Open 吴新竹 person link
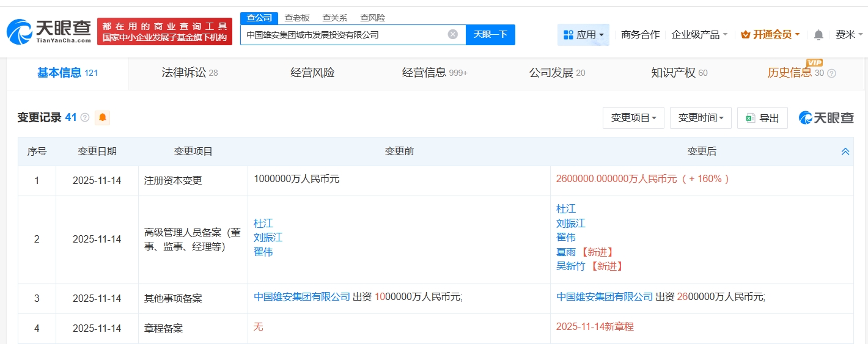The width and height of the screenshot is (868, 344). coord(570,266)
